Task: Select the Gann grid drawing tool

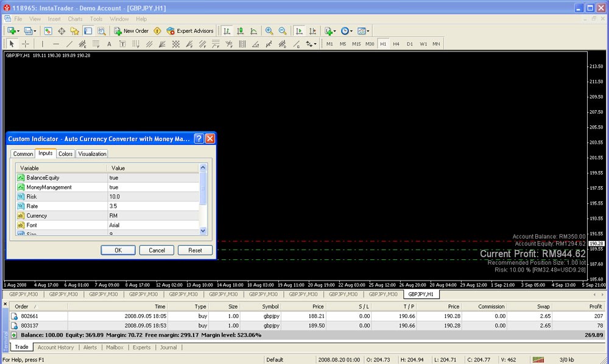Action: click(176, 44)
